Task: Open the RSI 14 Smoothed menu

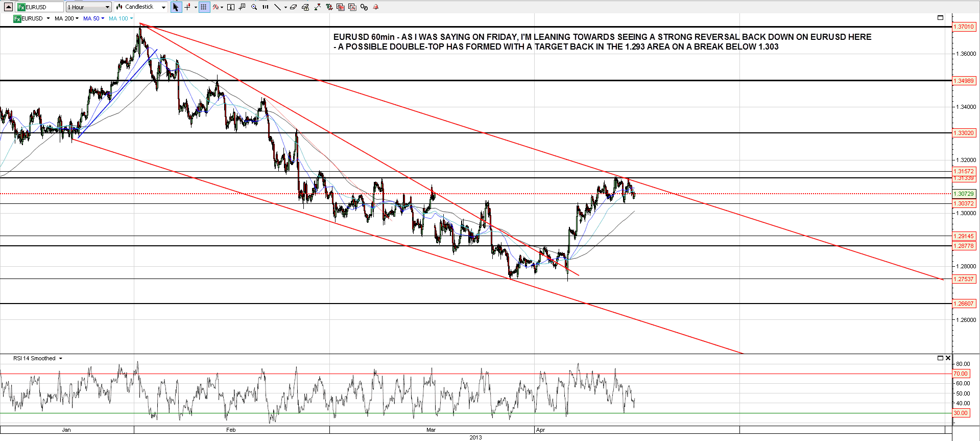Action: pyautogui.click(x=37, y=358)
